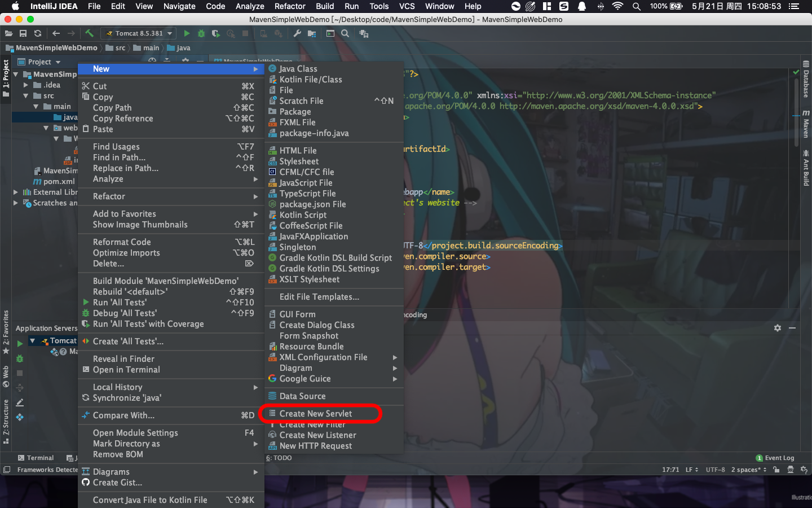Viewport: 812px width, 508px height.
Task: Select pom.xml in project tree
Action: (x=54, y=181)
